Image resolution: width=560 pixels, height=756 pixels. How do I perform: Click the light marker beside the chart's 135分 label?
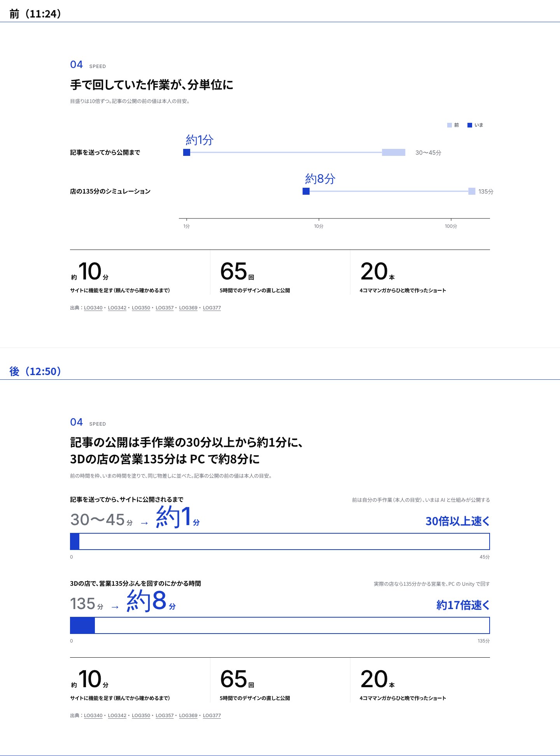pyautogui.click(x=472, y=191)
